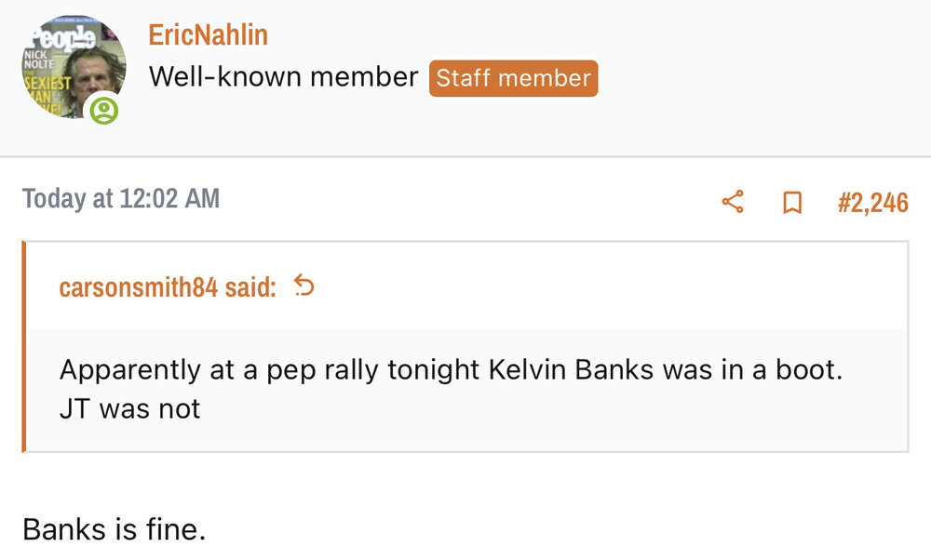931x560 pixels.
Task: Bookmark this post with the bookmark icon
Action: click(x=792, y=202)
